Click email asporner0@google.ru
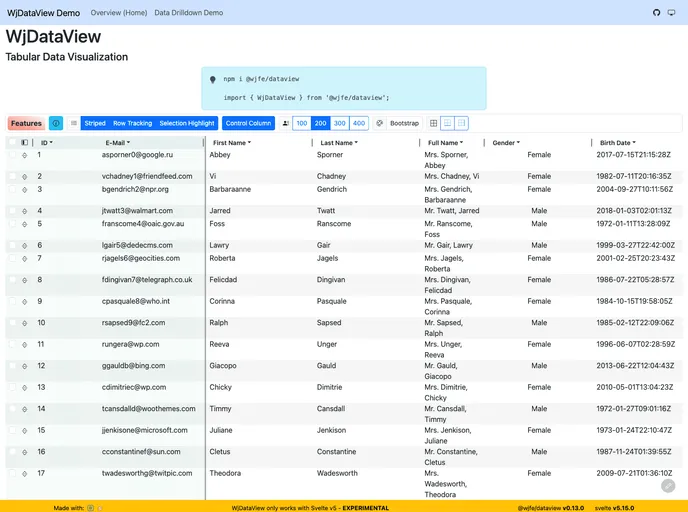Viewport: 688px width, 512px height. (137, 155)
